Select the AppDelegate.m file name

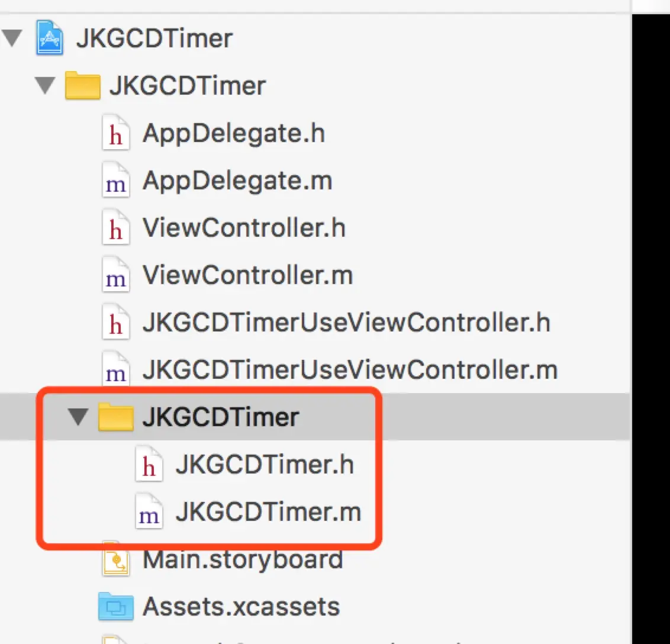coord(237,181)
